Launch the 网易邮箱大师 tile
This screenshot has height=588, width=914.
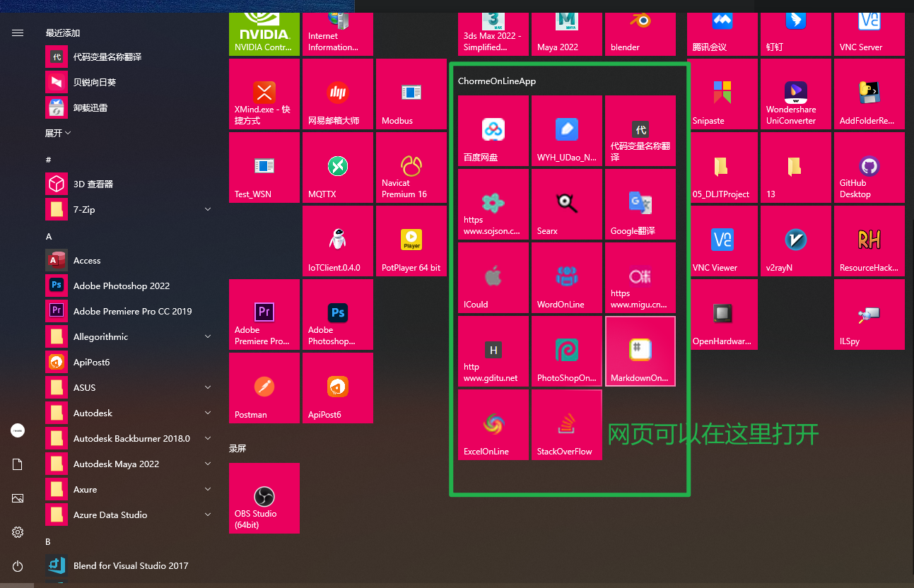pos(338,94)
